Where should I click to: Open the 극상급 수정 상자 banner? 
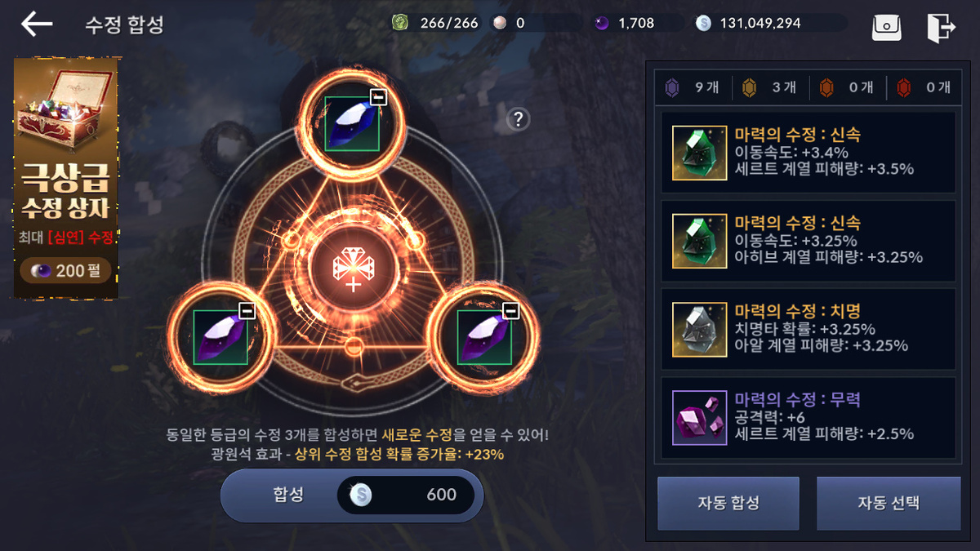pos(66,178)
